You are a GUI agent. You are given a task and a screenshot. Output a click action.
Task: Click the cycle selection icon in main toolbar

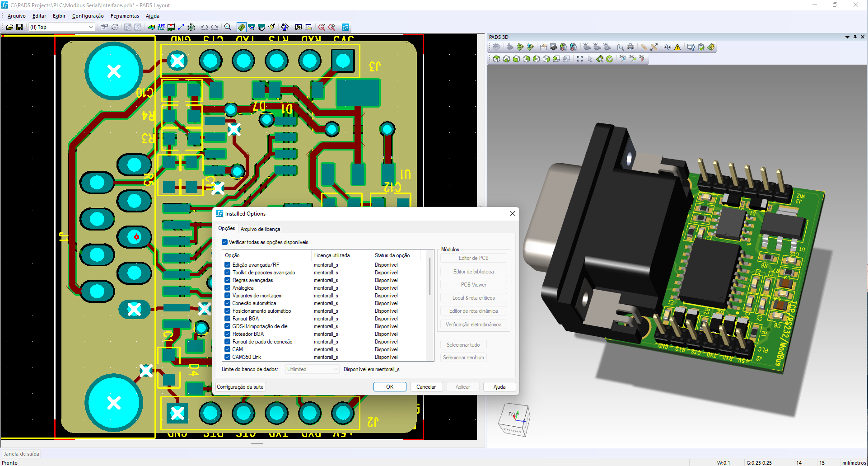[115, 27]
